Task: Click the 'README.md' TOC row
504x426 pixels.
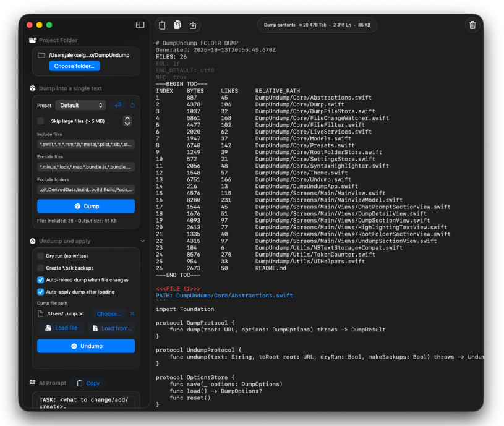Action: click(x=270, y=268)
